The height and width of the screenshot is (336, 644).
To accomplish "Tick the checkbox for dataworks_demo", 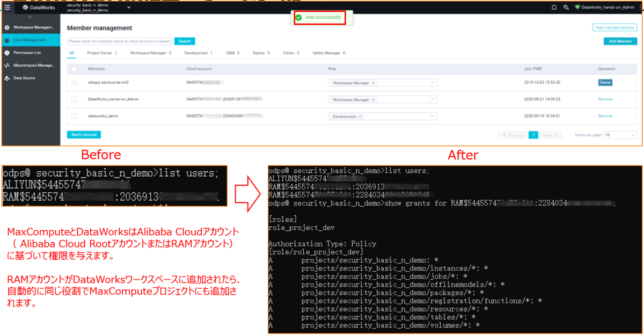I will [74, 116].
